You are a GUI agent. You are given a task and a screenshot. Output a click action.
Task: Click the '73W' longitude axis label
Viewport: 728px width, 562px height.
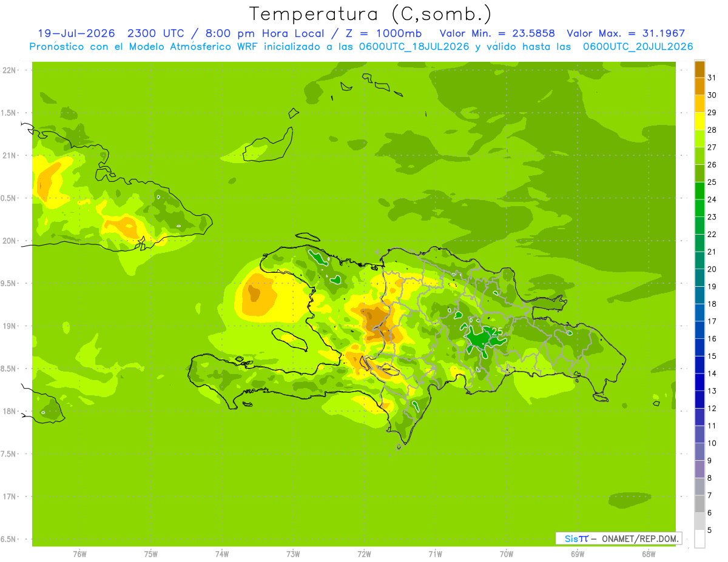pos(293,554)
